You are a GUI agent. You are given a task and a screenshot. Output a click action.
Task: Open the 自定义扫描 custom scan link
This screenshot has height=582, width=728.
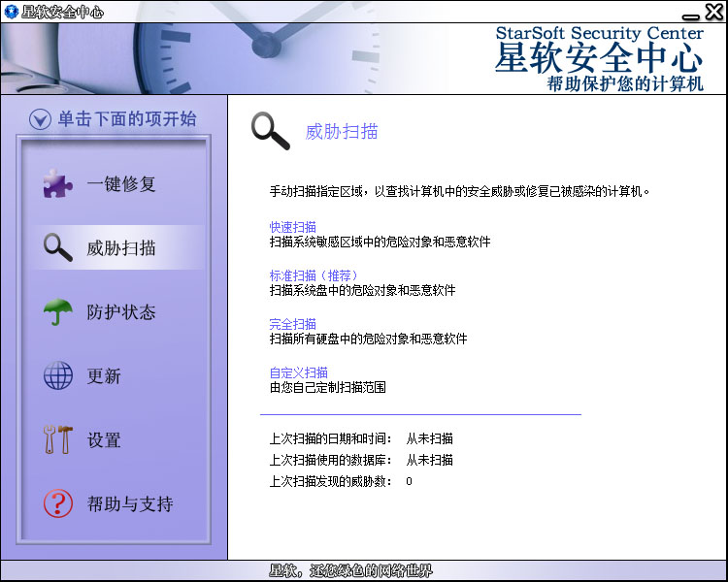click(x=299, y=372)
